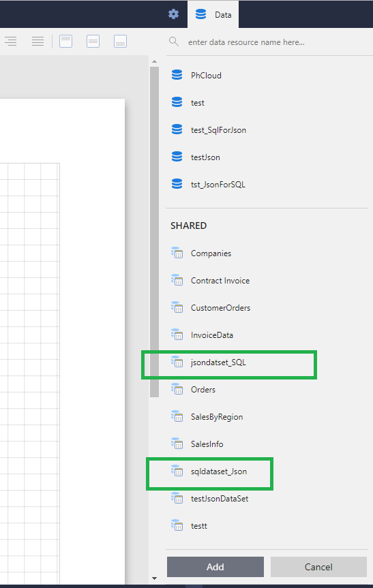This screenshot has width=373, height=588.
Task: Click the scrollbar up arrow
Action: pos(154,61)
